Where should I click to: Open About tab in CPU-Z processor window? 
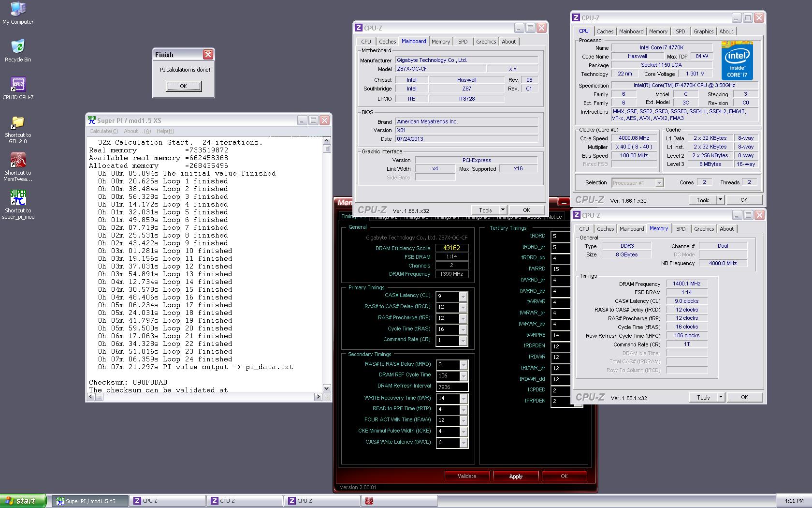pos(726,31)
